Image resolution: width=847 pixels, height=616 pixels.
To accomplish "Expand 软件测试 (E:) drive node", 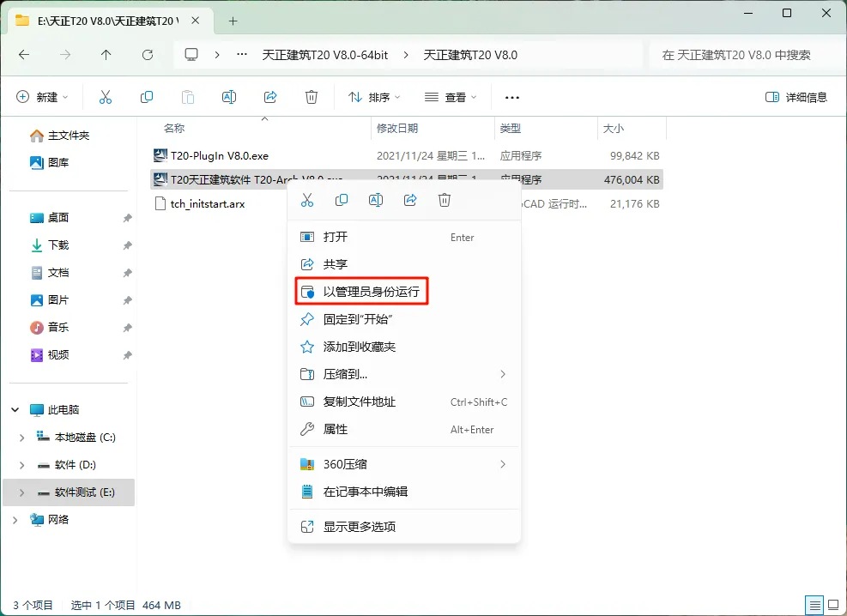I will tap(21, 492).
